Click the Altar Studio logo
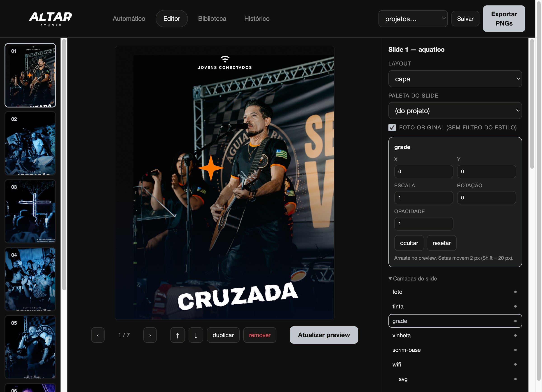The height and width of the screenshot is (392, 542). 50,19
